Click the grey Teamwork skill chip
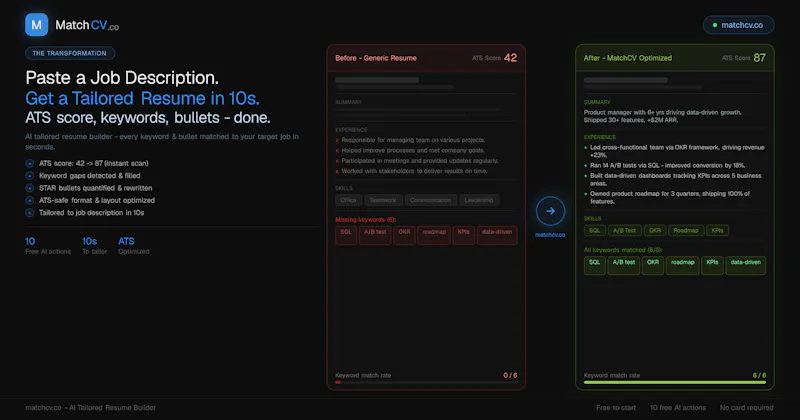 pyautogui.click(x=383, y=200)
